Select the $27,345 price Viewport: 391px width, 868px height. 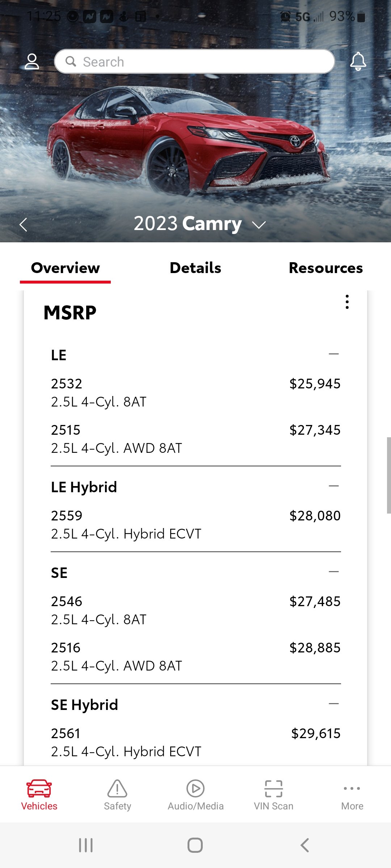point(315,430)
